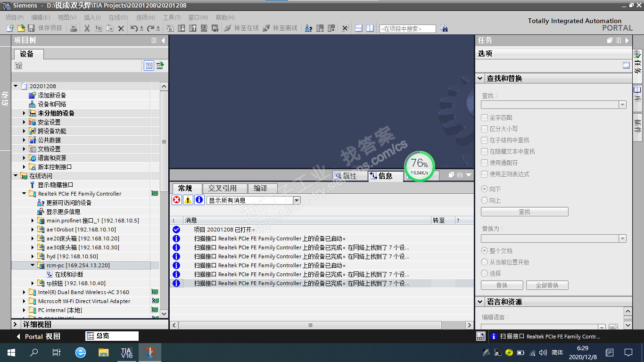Click the Download to device icon
Screen dimensions: 644x362
(x=182, y=28)
